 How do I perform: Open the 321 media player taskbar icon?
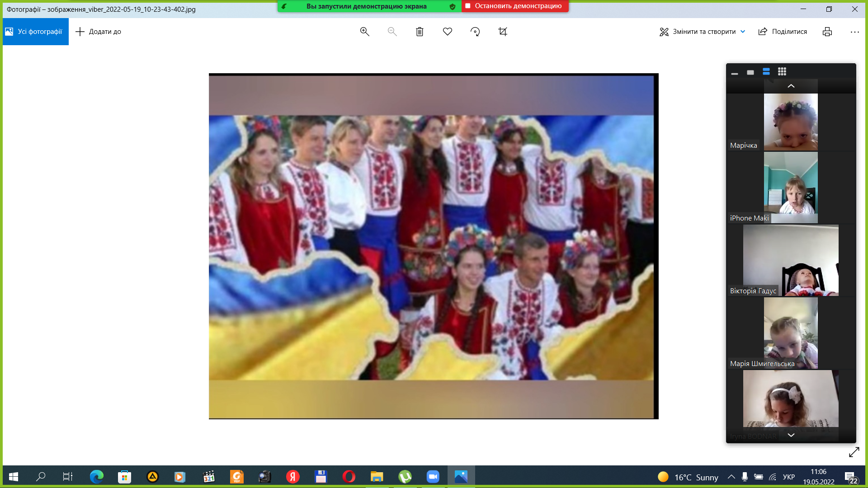coord(209,476)
